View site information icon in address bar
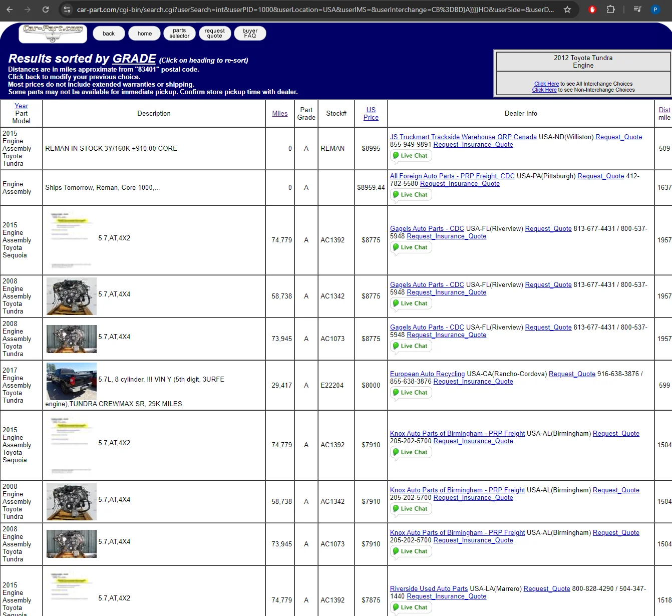Image resolution: width=672 pixels, height=616 pixels. point(67,10)
